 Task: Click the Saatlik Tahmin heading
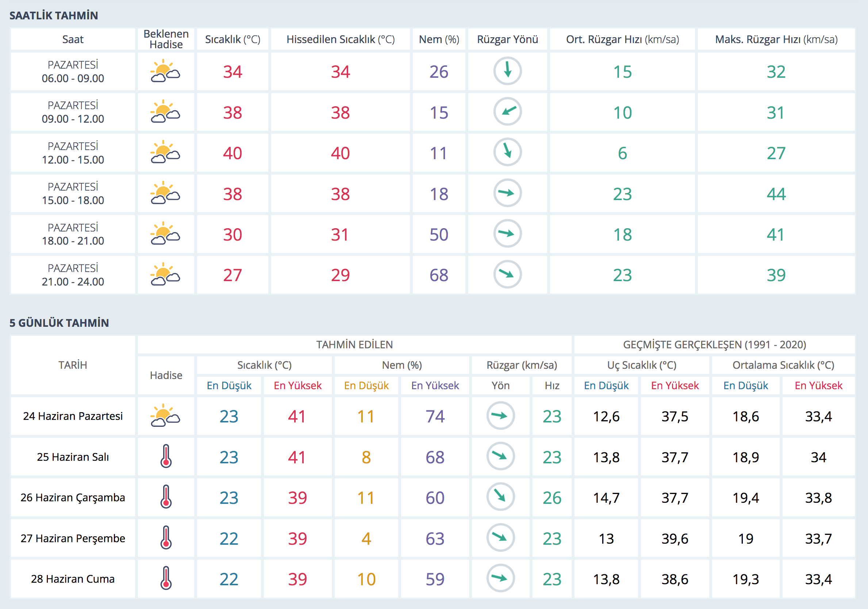(54, 15)
